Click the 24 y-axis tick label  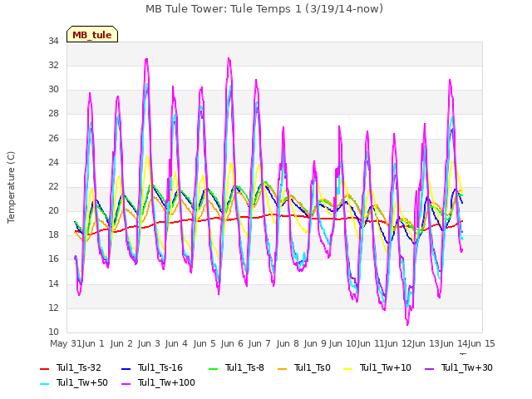coord(53,162)
